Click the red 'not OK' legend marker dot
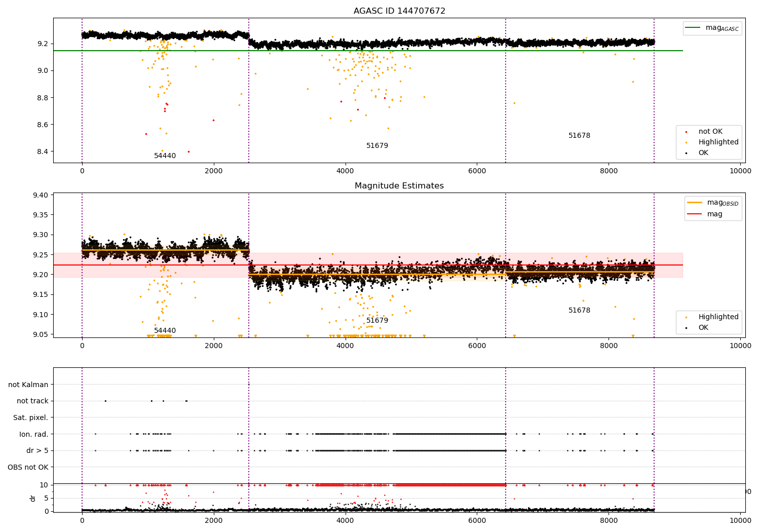The width and height of the screenshot is (760, 532). tap(686, 132)
